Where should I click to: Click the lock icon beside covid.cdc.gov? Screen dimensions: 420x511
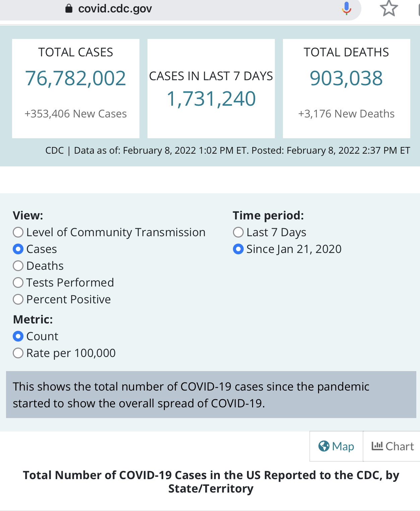click(69, 8)
